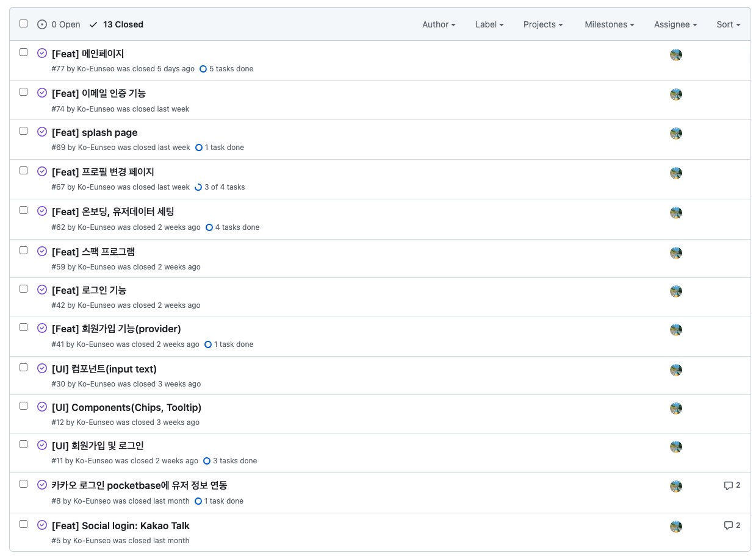Screen dimensions: 756x556
Task: Open issue [UI] Components(Chips, Tooltip)
Action: pyautogui.click(x=126, y=407)
